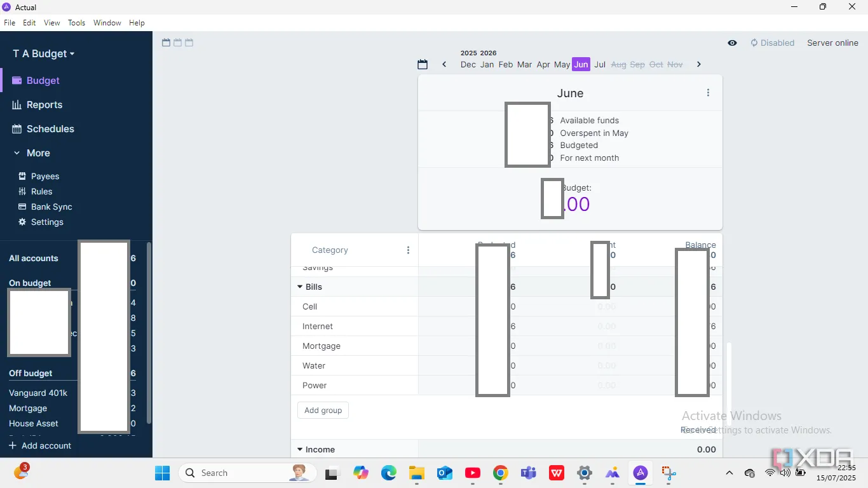The width and height of the screenshot is (868, 488).
Task: Open the June summary three-dot menu
Action: 708,93
